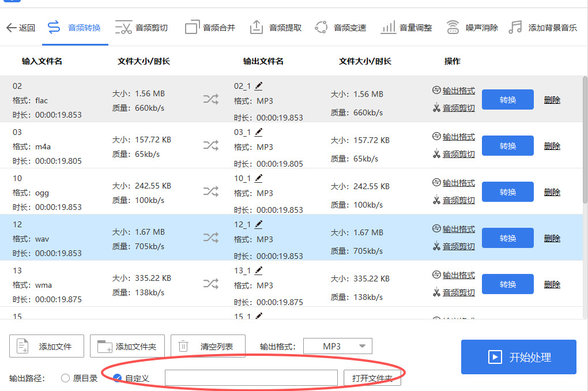
Task: Edit output name 13_1 with pencil icon
Action: [x=258, y=270]
